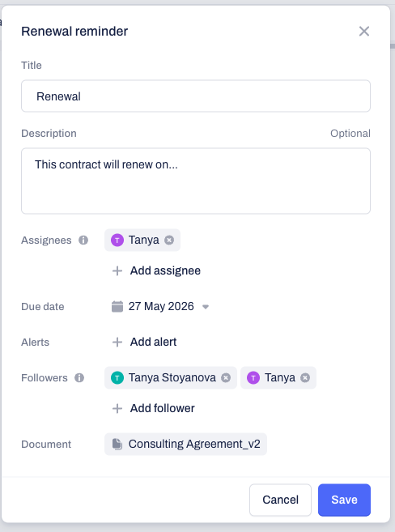Click Add alert text

(153, 342)
